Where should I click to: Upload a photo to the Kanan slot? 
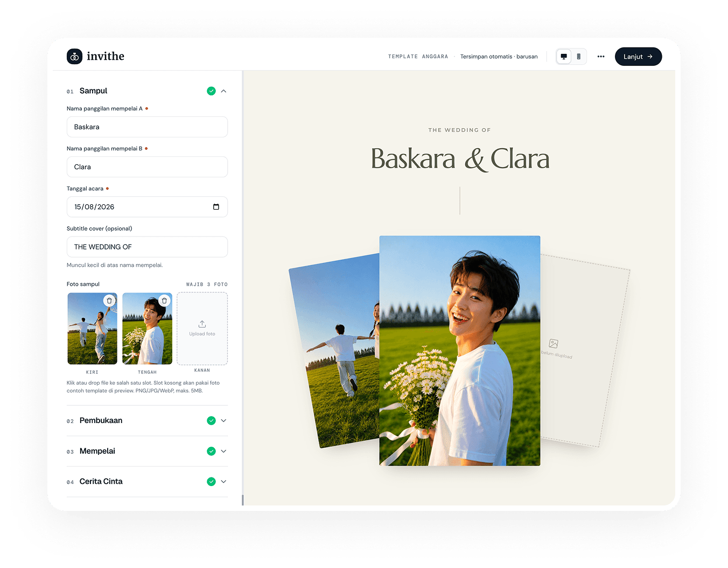(x=202, y=329)
